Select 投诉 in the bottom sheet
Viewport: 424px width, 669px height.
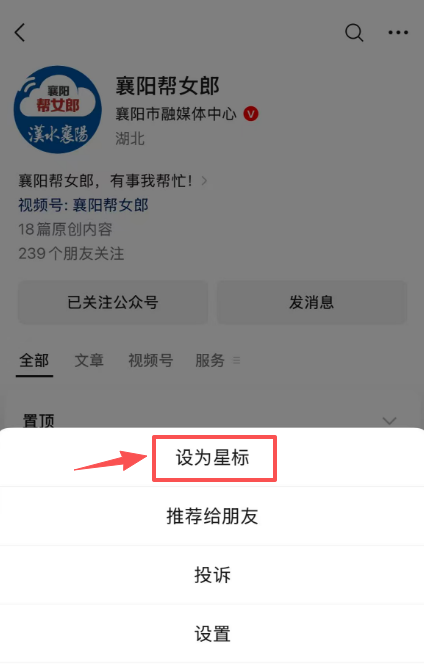point(212,575)
